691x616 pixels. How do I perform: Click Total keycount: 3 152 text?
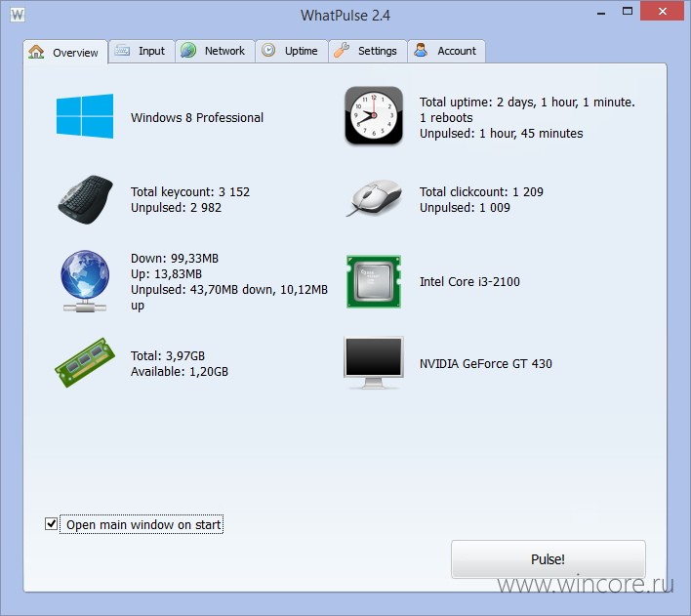[x=190, y=191]
